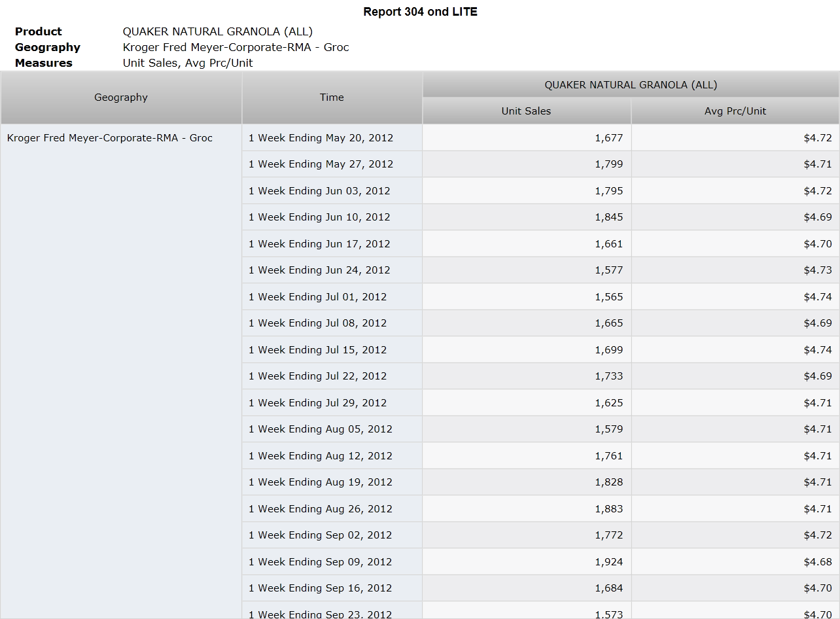840x619 pixels.
Task: Click the Geography column header
Action: point(121,97)
